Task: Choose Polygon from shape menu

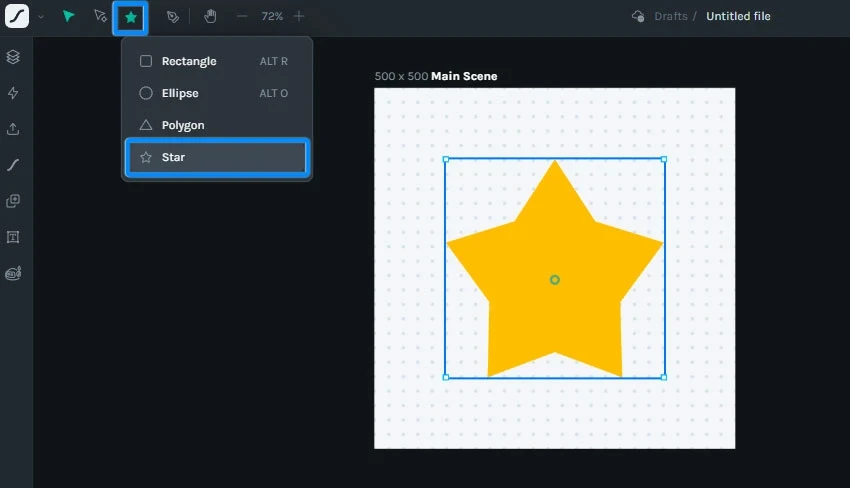Action: 217,125
